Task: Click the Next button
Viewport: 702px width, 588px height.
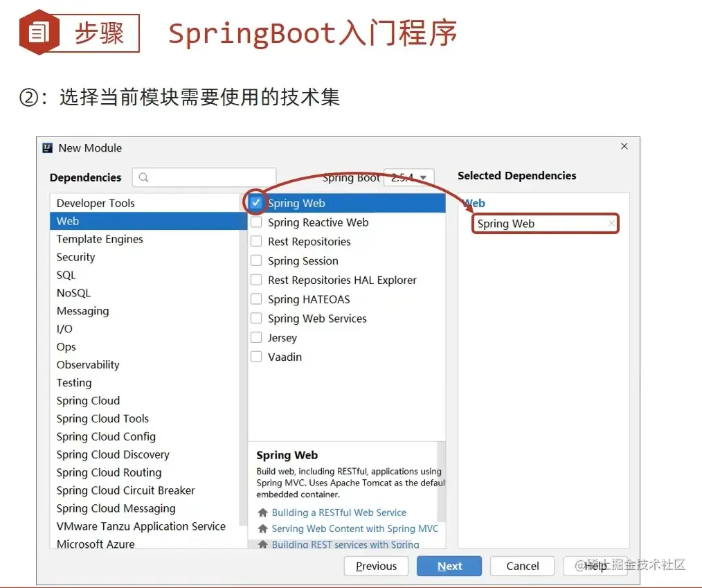Action: pyautogui.click(x=449, y=566)
